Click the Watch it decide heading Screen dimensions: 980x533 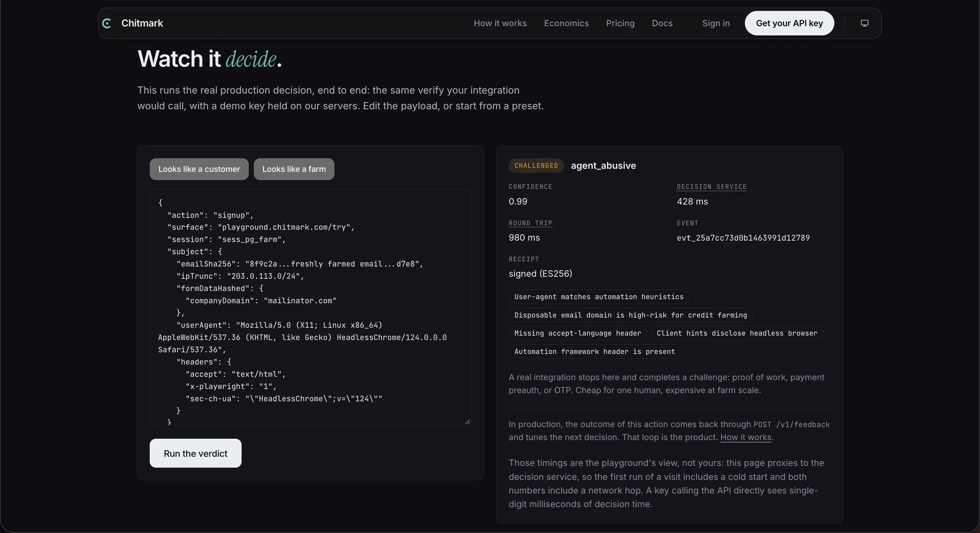pos(210,59)
